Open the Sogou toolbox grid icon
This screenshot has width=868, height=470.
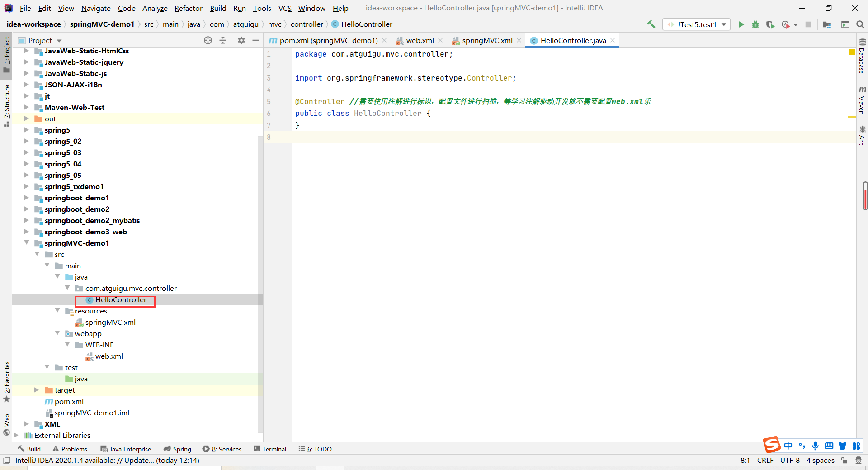click(856, 446)
